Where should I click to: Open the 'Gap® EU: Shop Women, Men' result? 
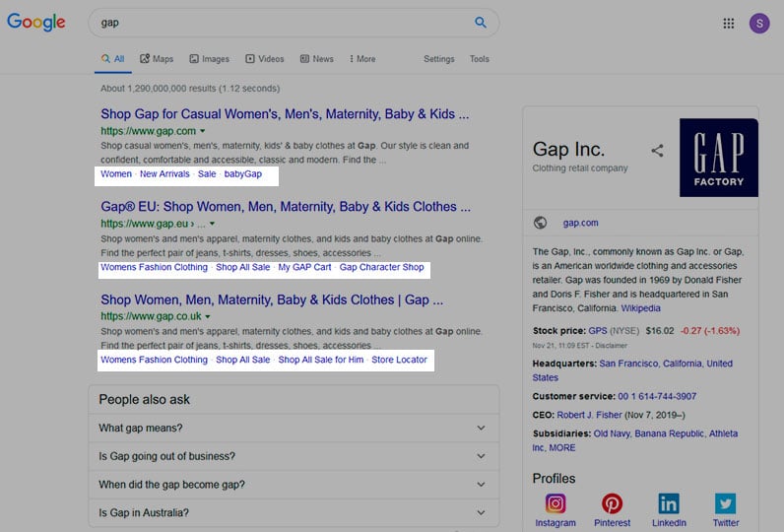point(286,207)
